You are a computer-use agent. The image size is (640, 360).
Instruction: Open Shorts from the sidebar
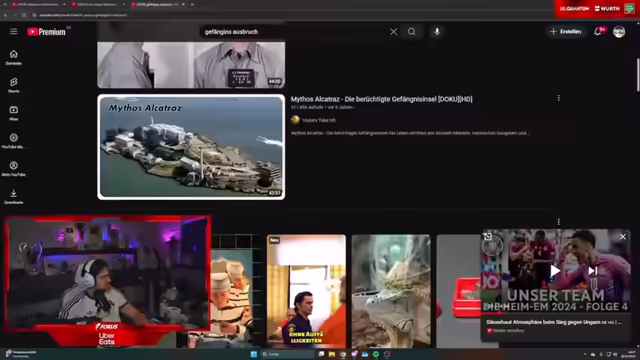coord(13,85)
